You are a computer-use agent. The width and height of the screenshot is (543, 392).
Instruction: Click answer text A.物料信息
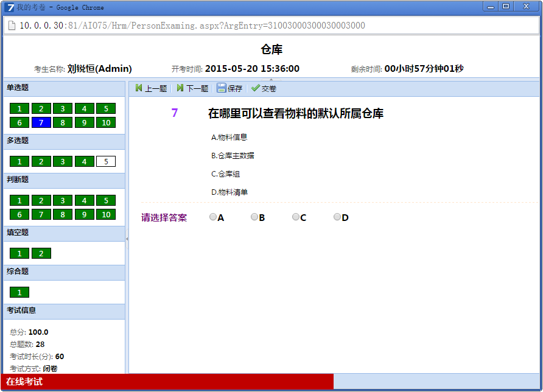229,138
